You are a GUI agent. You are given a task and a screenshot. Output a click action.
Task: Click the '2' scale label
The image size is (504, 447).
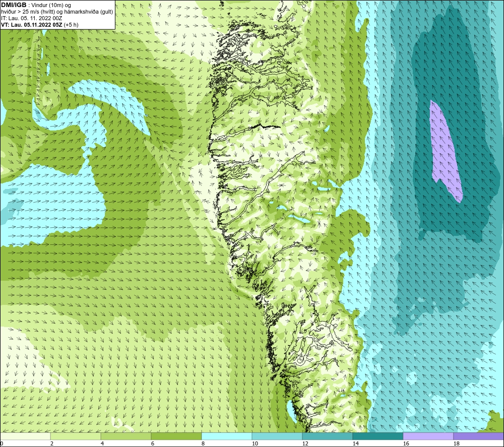(x=52, y=443)
